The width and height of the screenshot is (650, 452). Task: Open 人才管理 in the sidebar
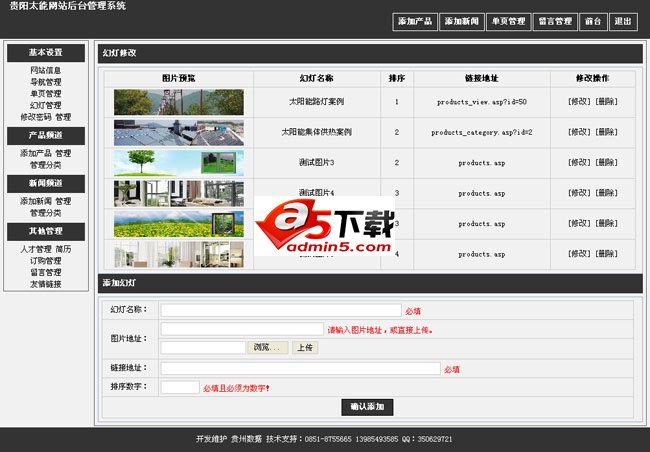[x=36, y=249]
